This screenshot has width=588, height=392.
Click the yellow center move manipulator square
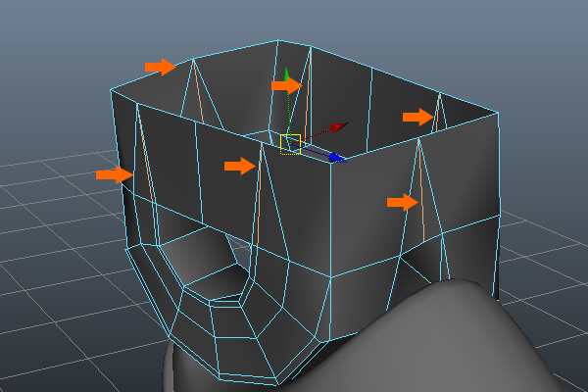(x=291, y=144)
